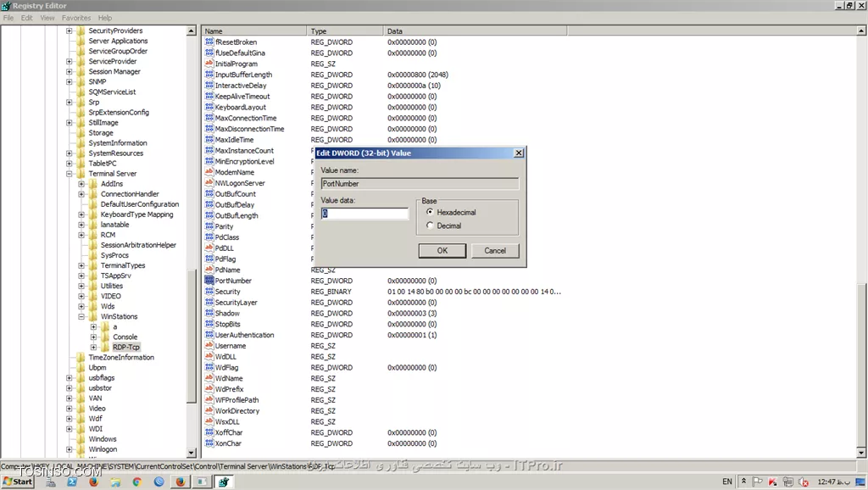
Task: Open the Start menu
Action: [x=17, y=482]
